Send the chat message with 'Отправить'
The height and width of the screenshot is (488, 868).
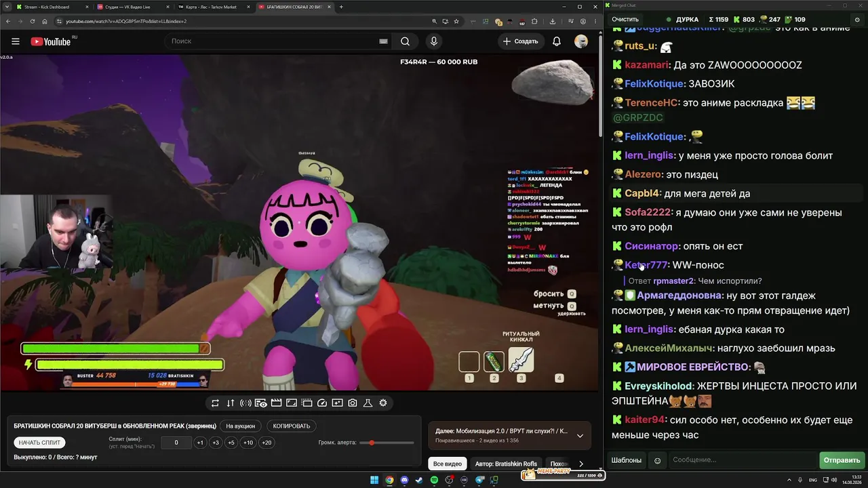pyautogui.click(x=842, y=460)
